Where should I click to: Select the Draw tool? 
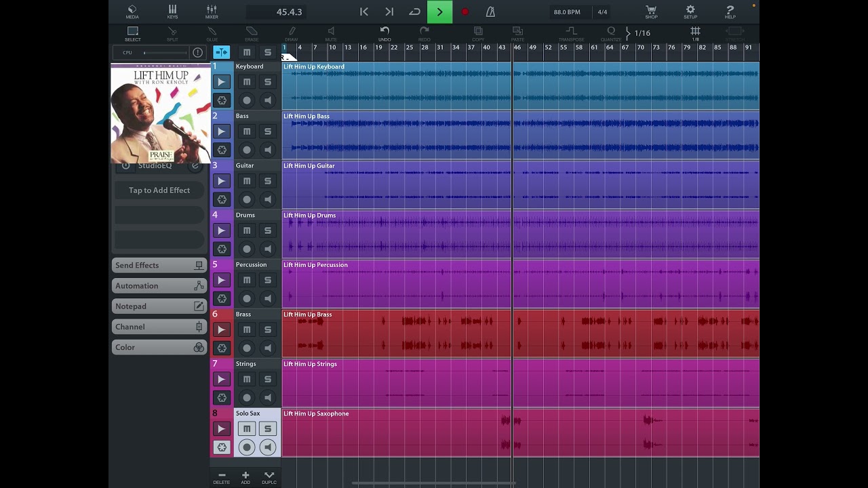[x=292, y=34]
